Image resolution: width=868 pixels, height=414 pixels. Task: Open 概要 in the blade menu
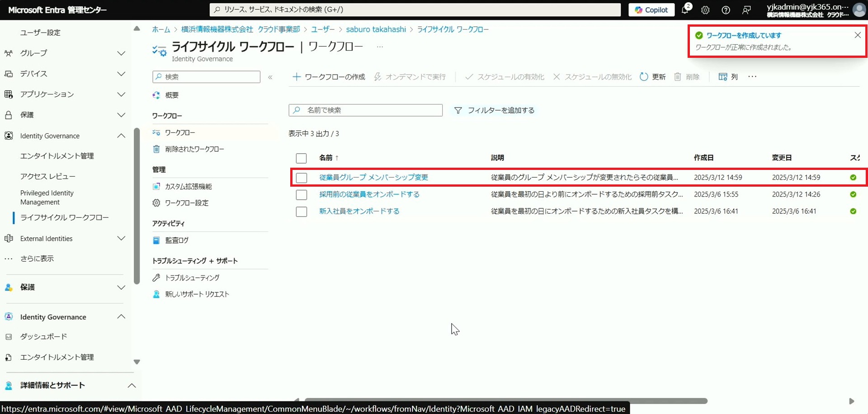pyautogui.click(x=172, y=95)
